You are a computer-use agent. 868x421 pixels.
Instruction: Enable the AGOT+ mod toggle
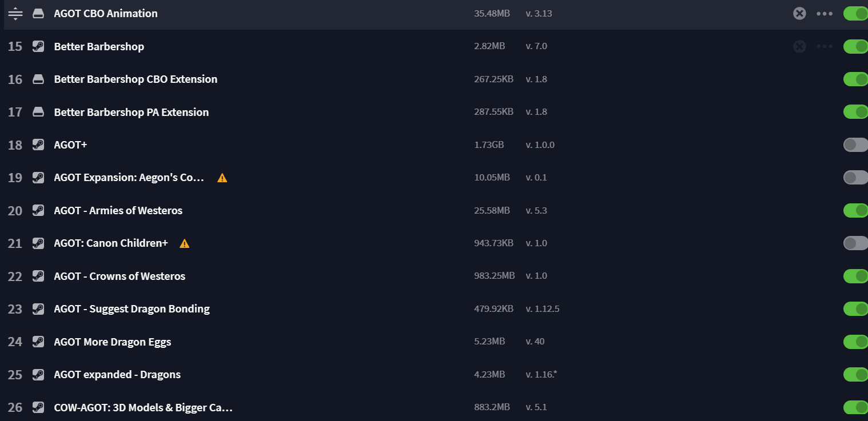(855, 145)
